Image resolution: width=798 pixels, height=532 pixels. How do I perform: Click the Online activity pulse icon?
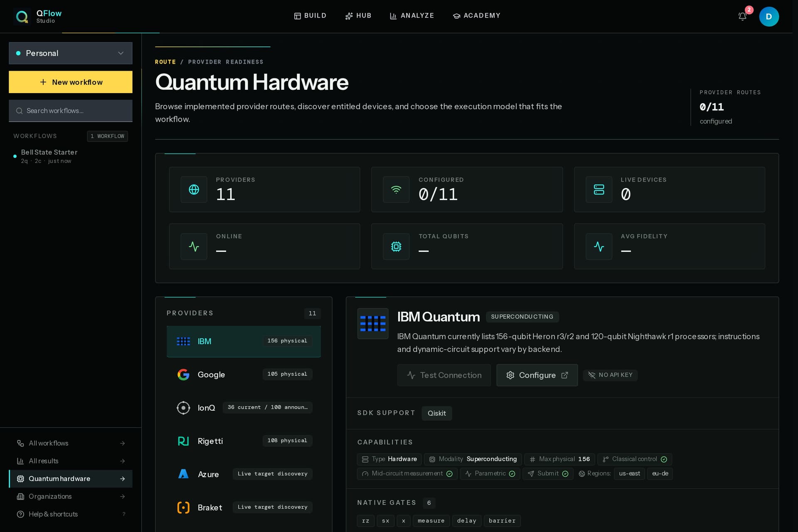(x=194, y=246)
